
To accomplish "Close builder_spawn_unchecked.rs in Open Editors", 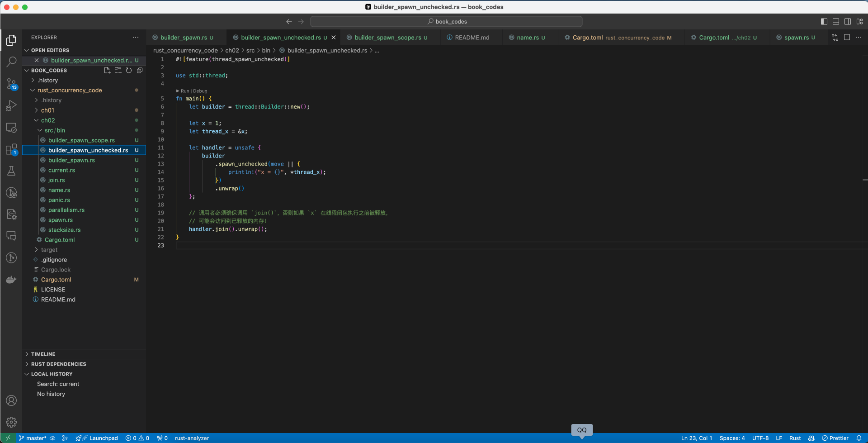I will tap(37, 60).
